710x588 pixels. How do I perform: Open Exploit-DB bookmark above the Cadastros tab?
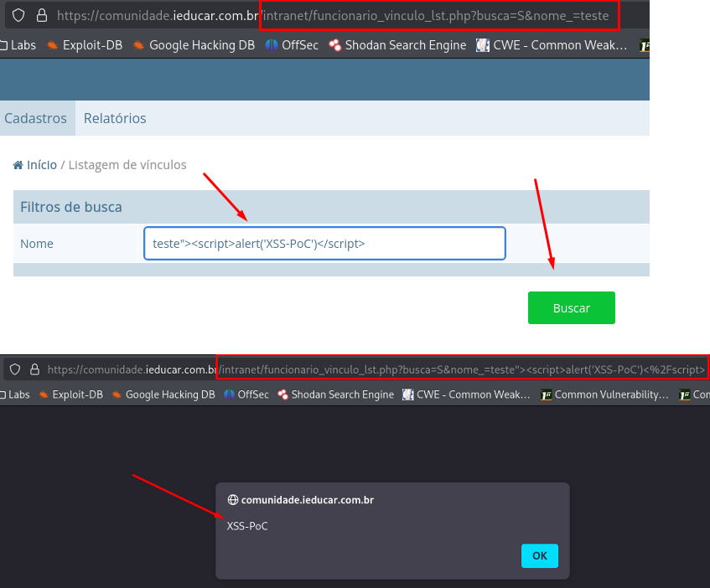tap(85, 45)
